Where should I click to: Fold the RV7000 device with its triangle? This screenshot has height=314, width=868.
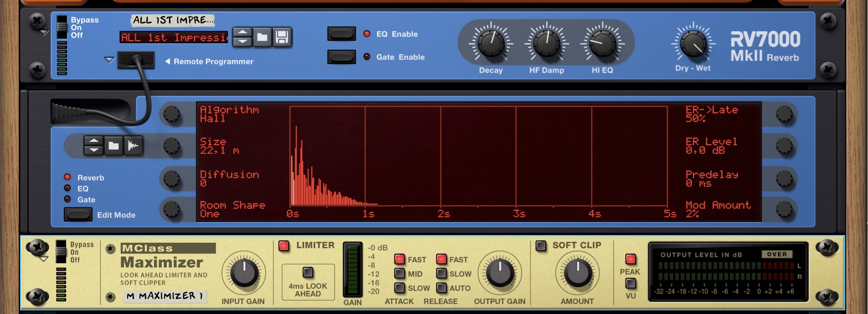pos(44,32)
